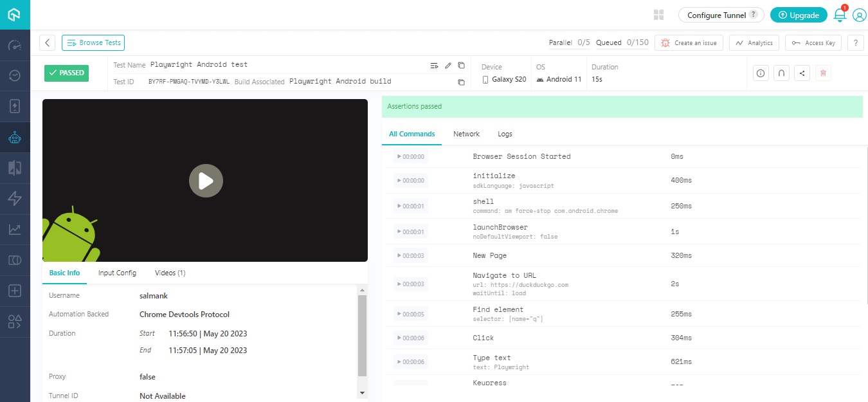Share the test using the share icon
The image size is (868, 402).
pyautogui.click(x=802, y=73)
